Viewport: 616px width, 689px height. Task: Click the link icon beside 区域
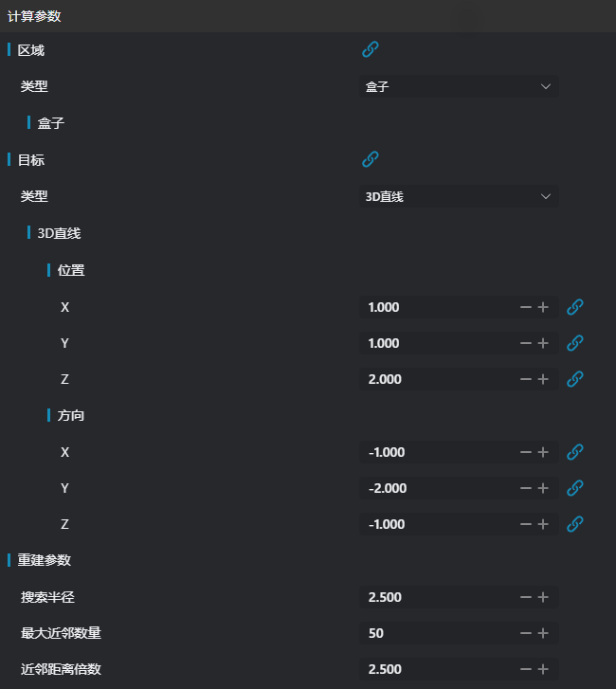click(x=371, y=50)
